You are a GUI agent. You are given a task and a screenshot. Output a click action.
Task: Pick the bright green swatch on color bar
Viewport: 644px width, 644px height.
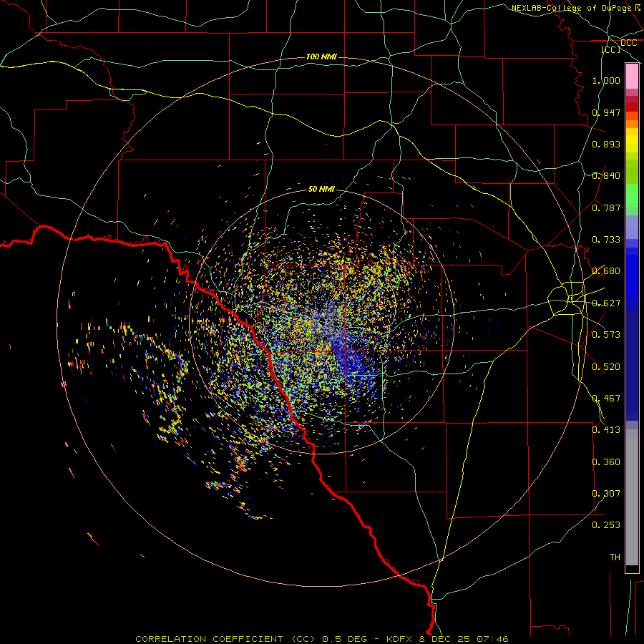click(632, 195)
